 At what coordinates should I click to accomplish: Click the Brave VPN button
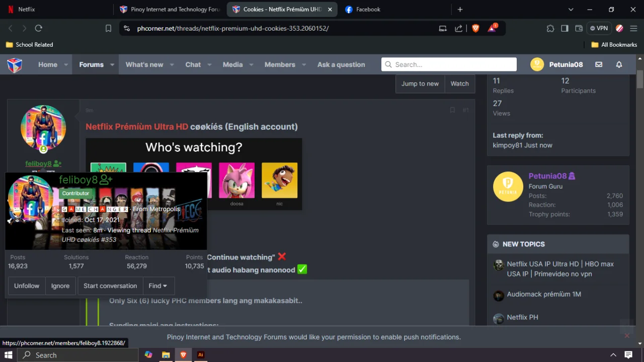coord(599,29)
